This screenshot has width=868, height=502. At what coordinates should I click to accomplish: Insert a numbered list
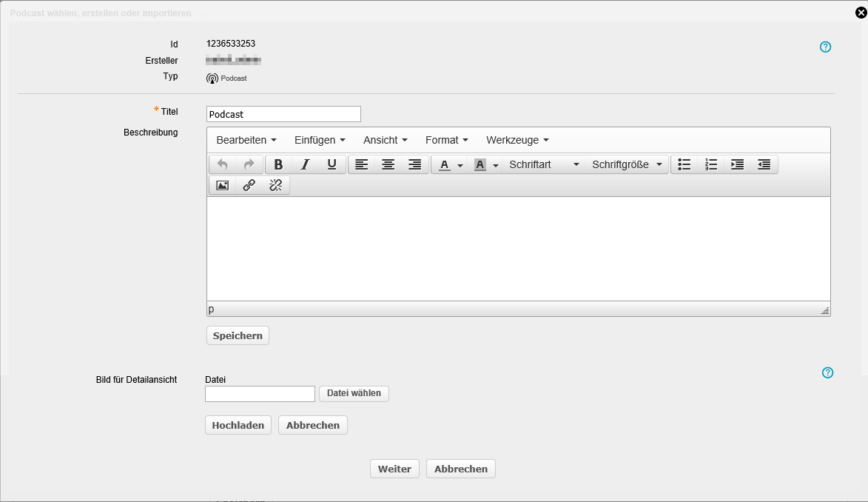[x=711, y=164]
